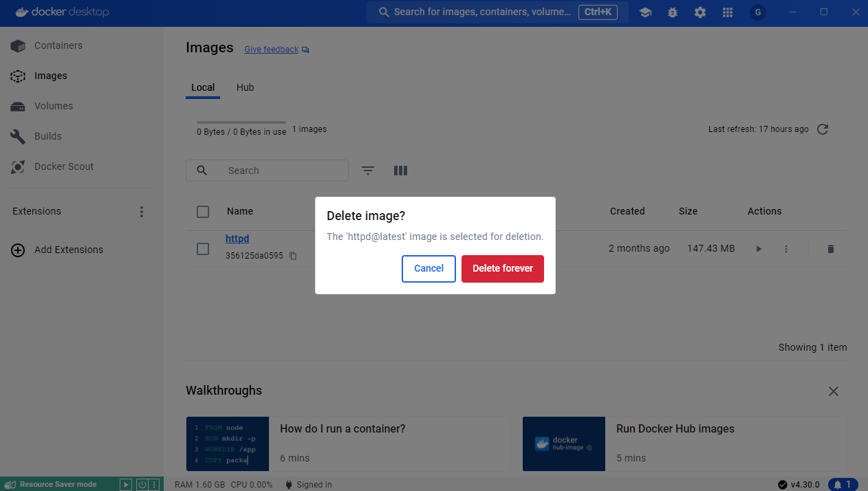This screenshot has width=868, height=491.
Task: Open the Extensions three-dot menu
Action: click(142, 212)
